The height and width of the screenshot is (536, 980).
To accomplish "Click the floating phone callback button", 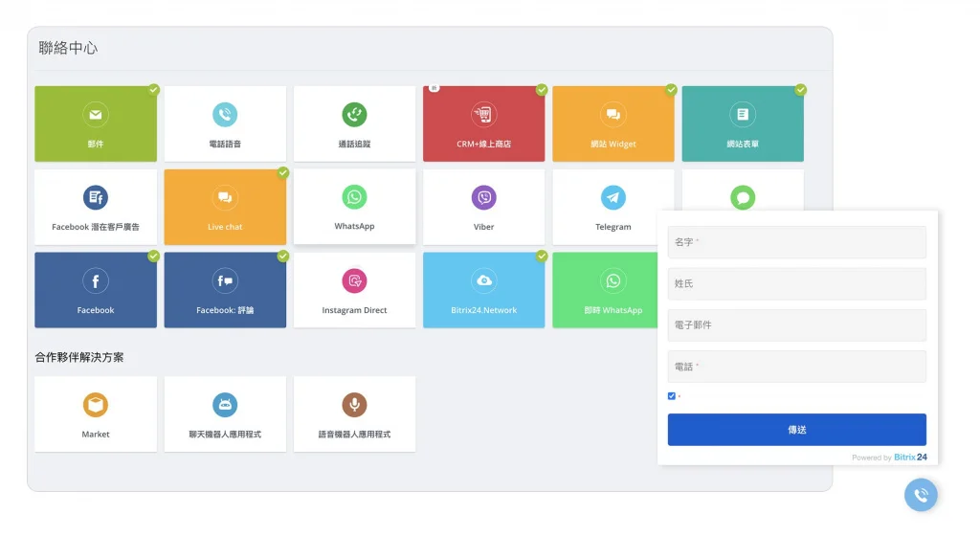I will click(921, 495).
